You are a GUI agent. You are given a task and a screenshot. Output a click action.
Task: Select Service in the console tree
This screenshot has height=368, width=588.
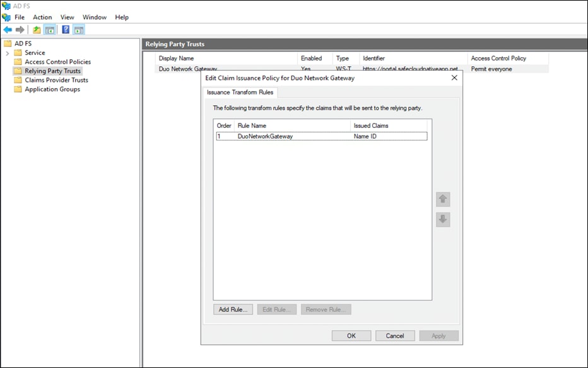tap(35, 53)
